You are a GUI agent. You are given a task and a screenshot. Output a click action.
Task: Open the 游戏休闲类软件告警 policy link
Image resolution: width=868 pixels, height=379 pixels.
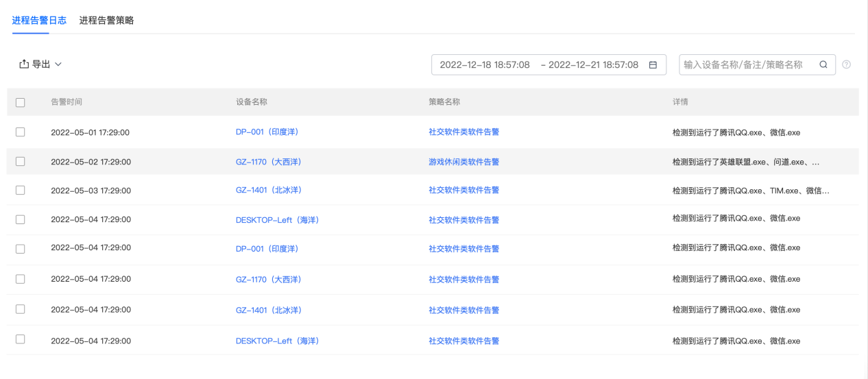pos(463,162)
